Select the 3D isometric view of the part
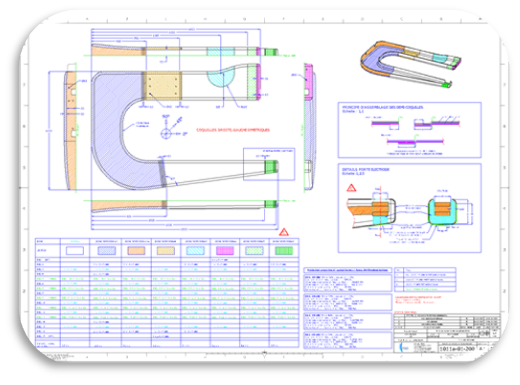520x385 pixels. click(x=411, y=64)
